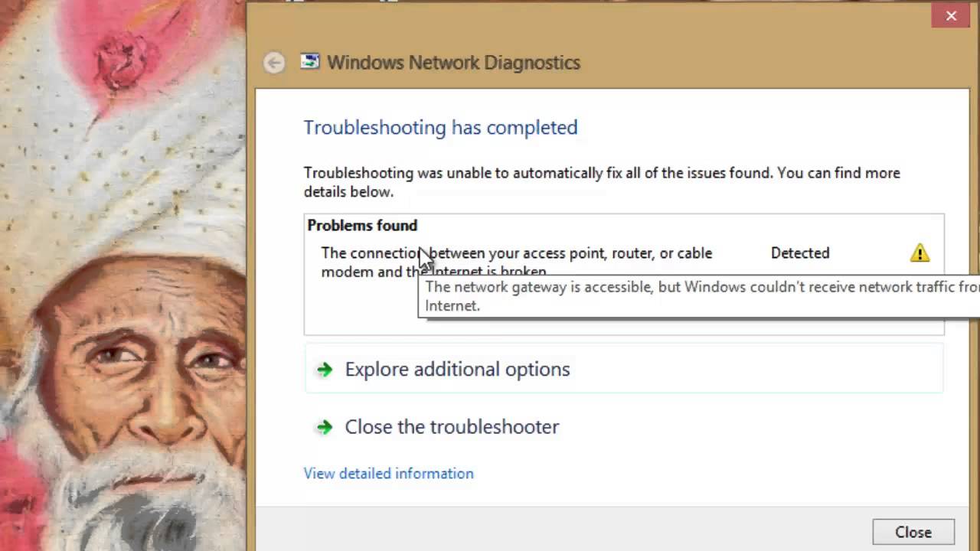Click the 'unable to automatically fix' paragraph
This screenshot has height=551, width=980.
coord(602,182)
